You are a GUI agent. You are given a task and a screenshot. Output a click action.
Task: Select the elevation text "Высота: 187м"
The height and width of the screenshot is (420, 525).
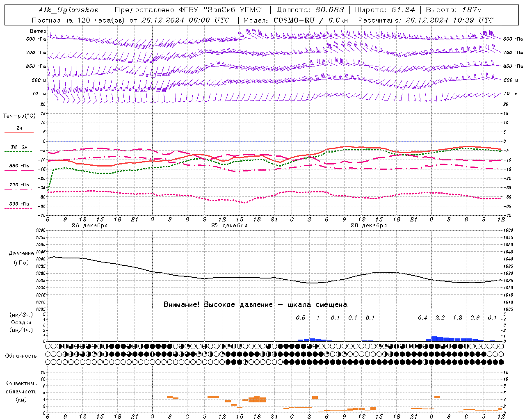click(454, 10)
